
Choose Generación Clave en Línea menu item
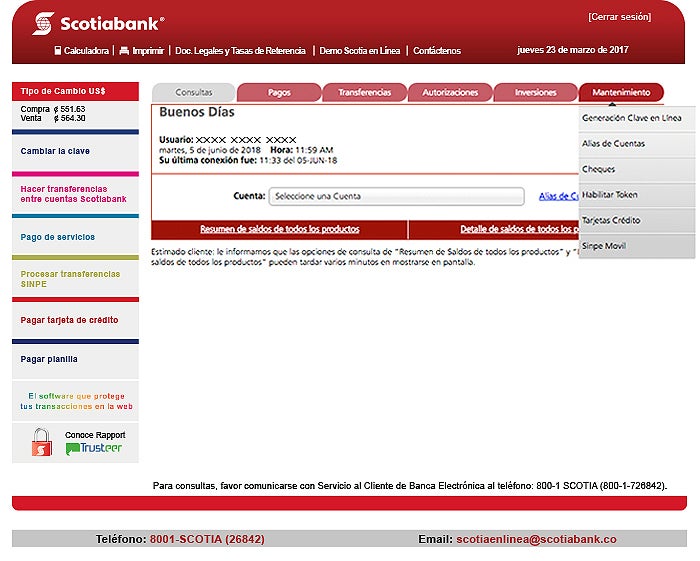point(631,118)
